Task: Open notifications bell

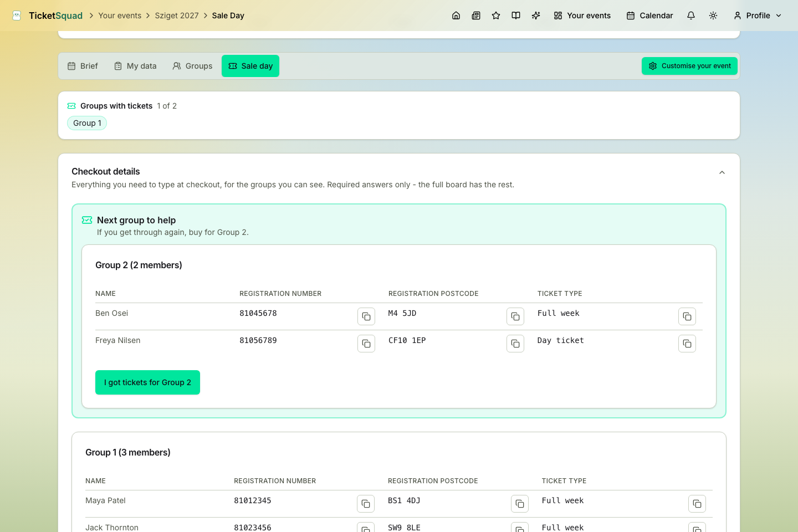Action: pyautogui.click(x=691, y=16)
